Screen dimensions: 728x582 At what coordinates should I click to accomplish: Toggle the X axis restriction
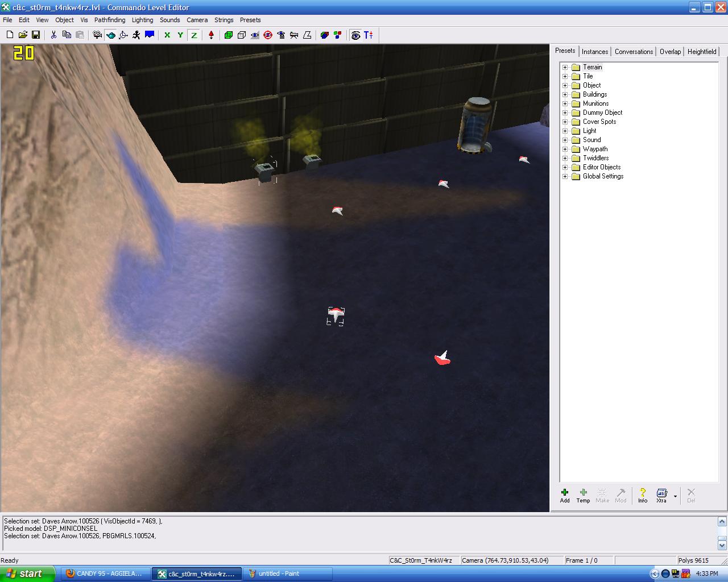(x=167, y=35)
